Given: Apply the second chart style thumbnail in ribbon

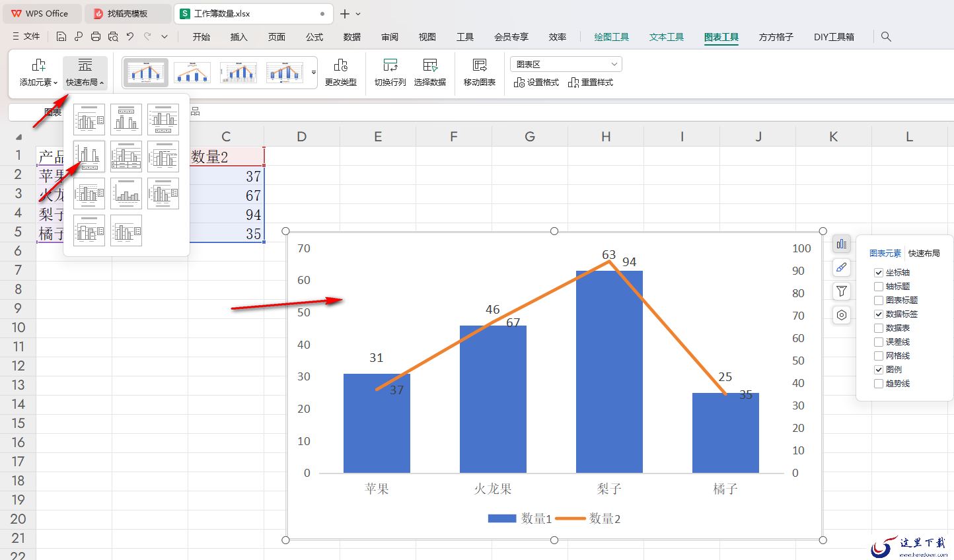Looking at the screenshot, I should [x=192, y=72].
